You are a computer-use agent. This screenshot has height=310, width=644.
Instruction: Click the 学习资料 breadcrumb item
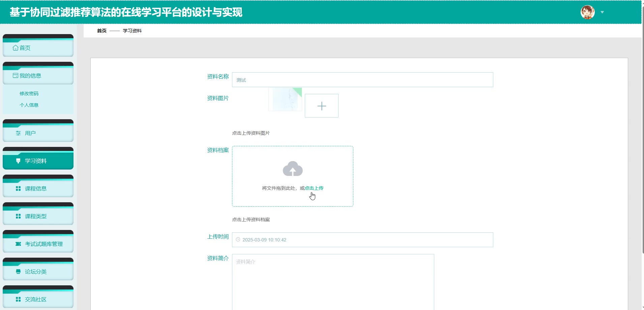(132, 31)
